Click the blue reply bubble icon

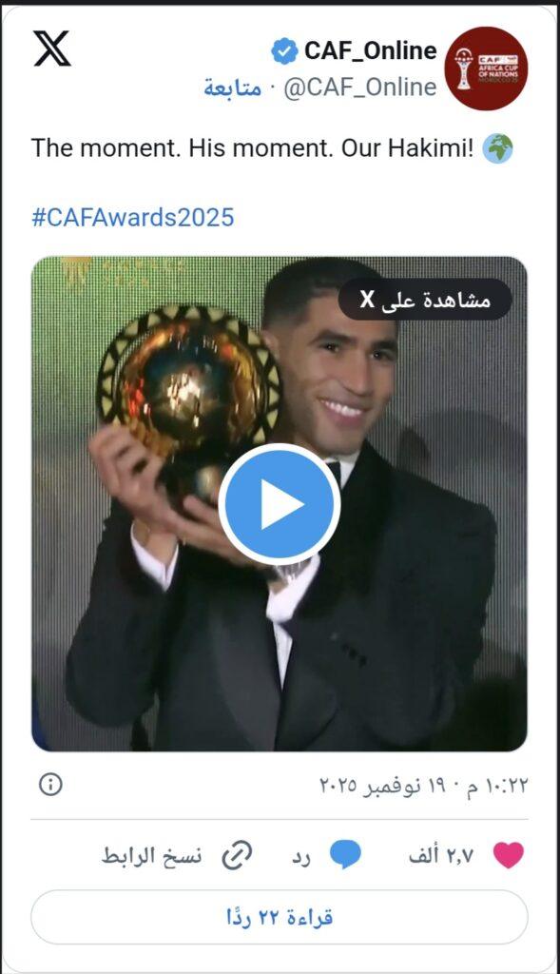point(345,855)
